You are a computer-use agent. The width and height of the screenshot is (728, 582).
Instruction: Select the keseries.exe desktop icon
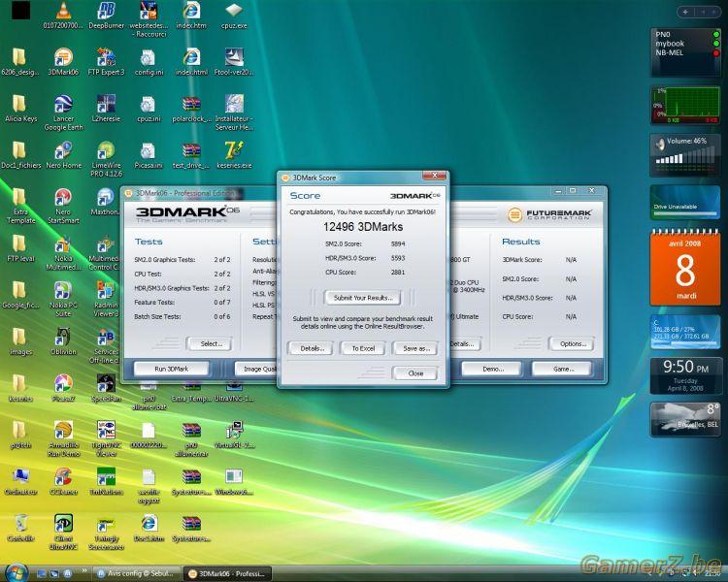[x=234, y=154]
